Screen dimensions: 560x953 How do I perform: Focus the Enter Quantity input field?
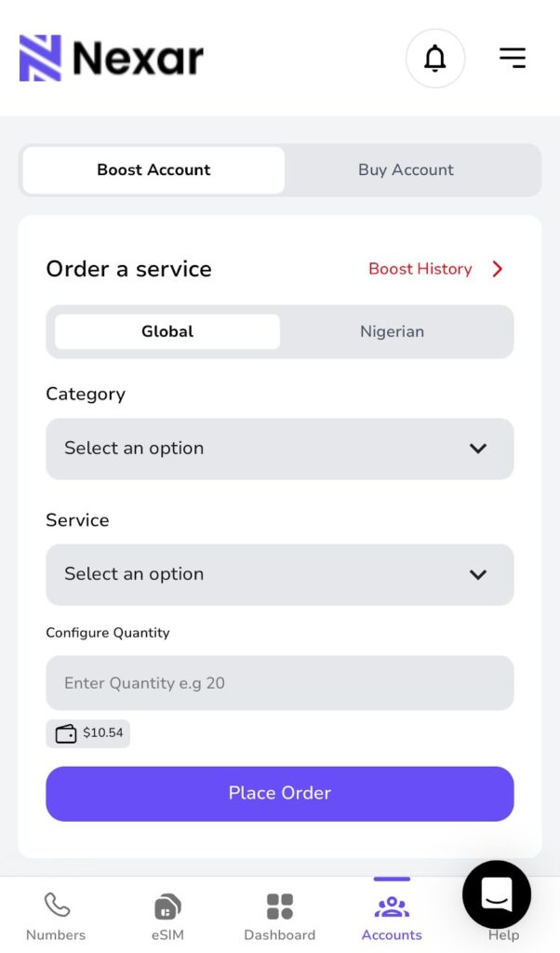(279, 683)
